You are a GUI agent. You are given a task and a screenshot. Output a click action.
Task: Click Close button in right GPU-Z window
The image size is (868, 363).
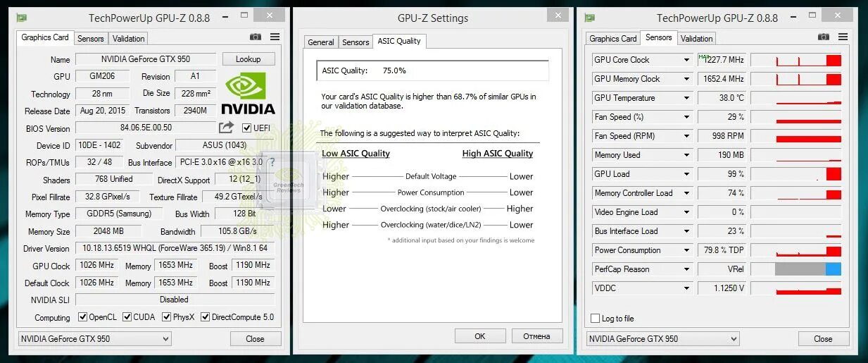(x=823, y=339)
